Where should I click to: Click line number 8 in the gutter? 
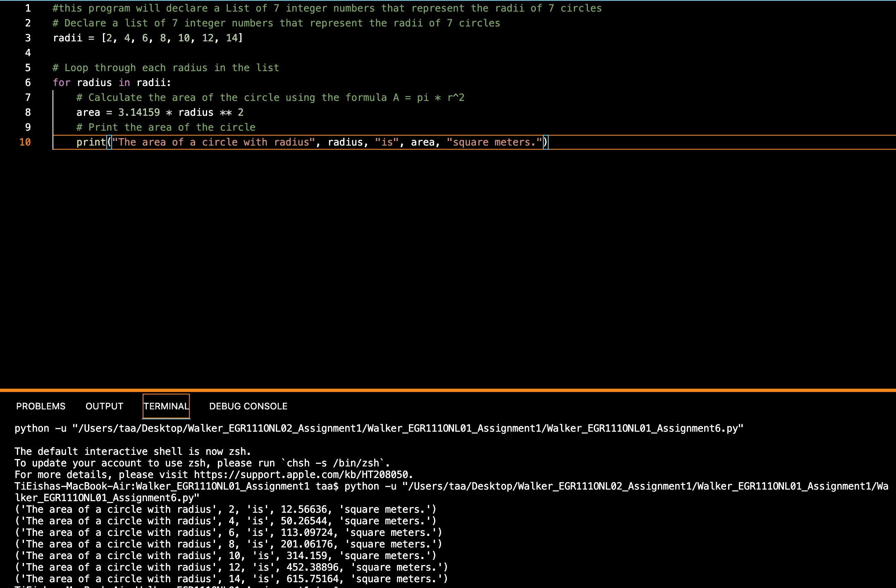click(28, 112)
